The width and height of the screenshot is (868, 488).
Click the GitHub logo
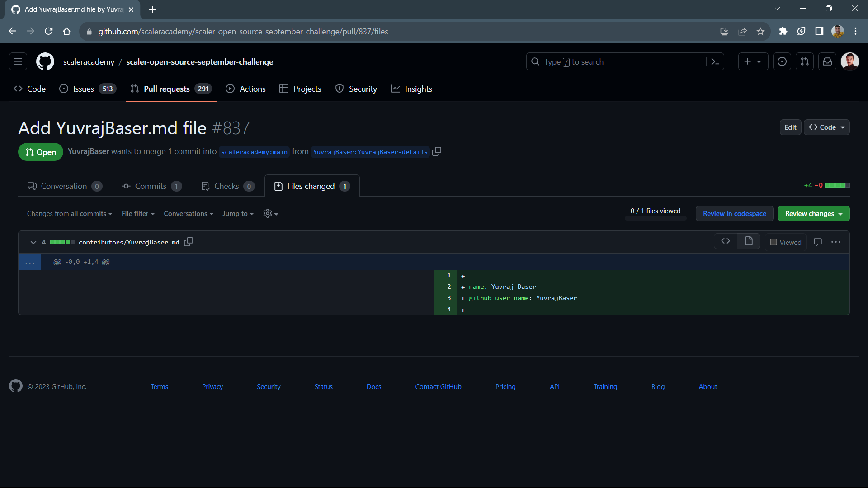[x=45, y=61]
